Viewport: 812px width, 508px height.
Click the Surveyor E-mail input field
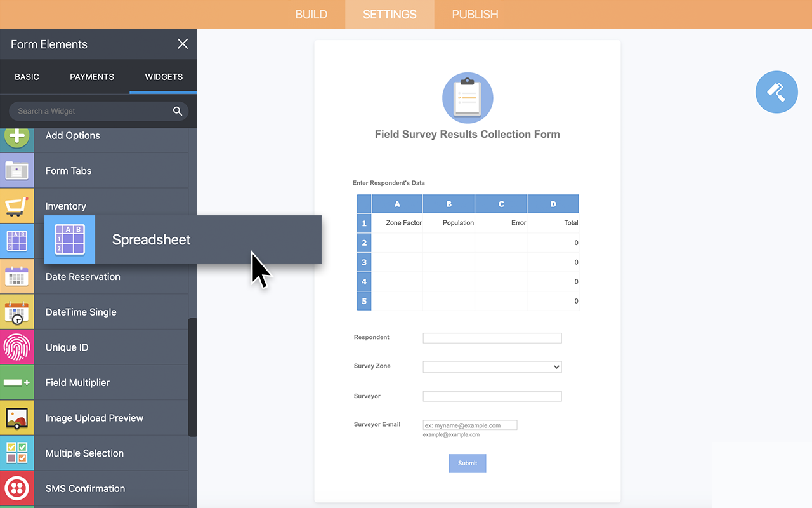[470, 425]
